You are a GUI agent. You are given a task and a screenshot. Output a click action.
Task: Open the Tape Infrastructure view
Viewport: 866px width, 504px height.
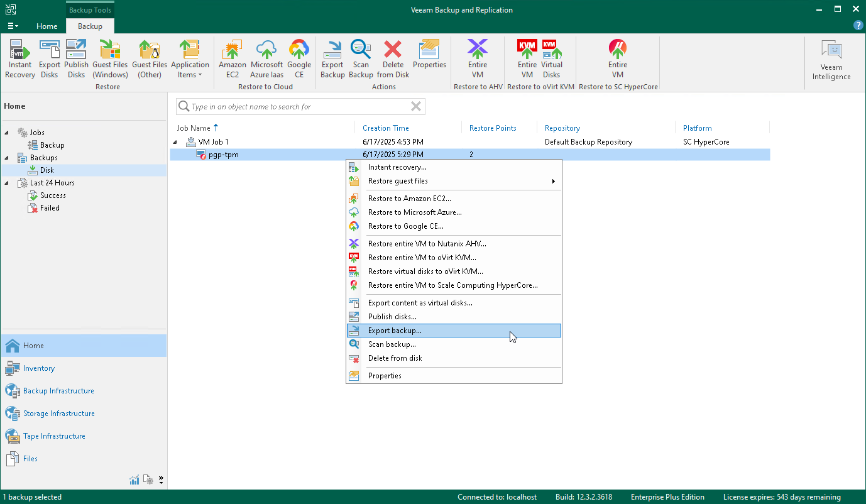(84, 436)
